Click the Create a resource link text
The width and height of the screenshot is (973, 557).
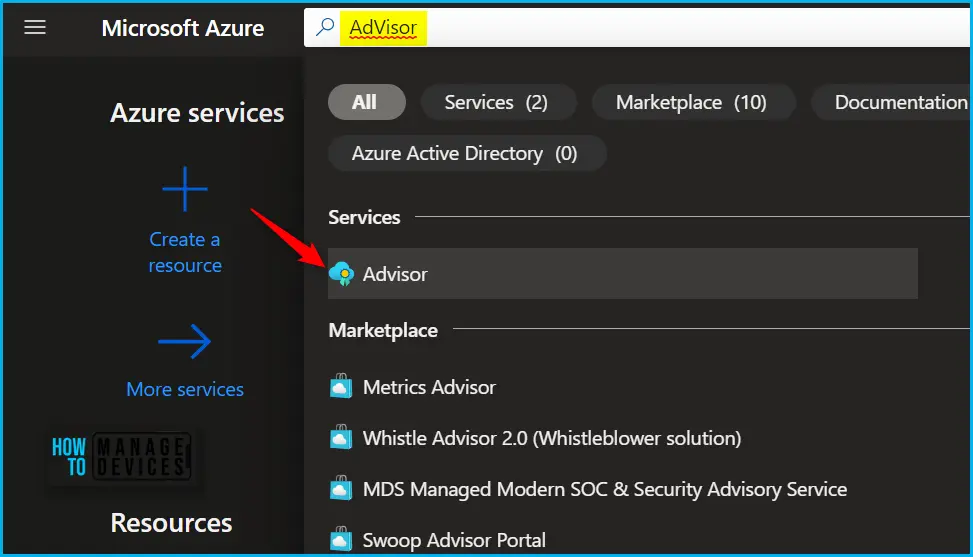point(185,252)
